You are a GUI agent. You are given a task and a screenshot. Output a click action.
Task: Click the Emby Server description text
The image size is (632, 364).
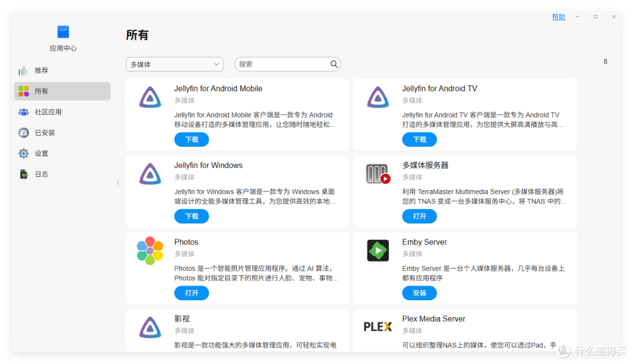483,273
